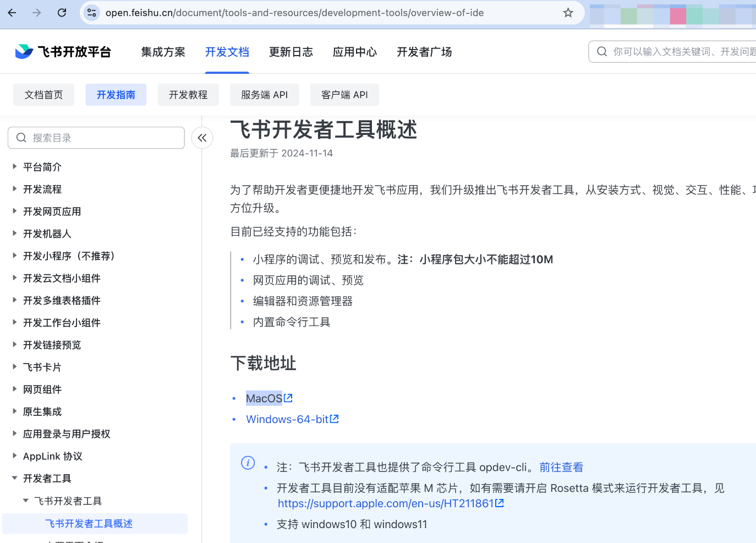This screenshot has height=543, width=756.
Task: Click the external-link icon next to MacOS
Action: 288,398
